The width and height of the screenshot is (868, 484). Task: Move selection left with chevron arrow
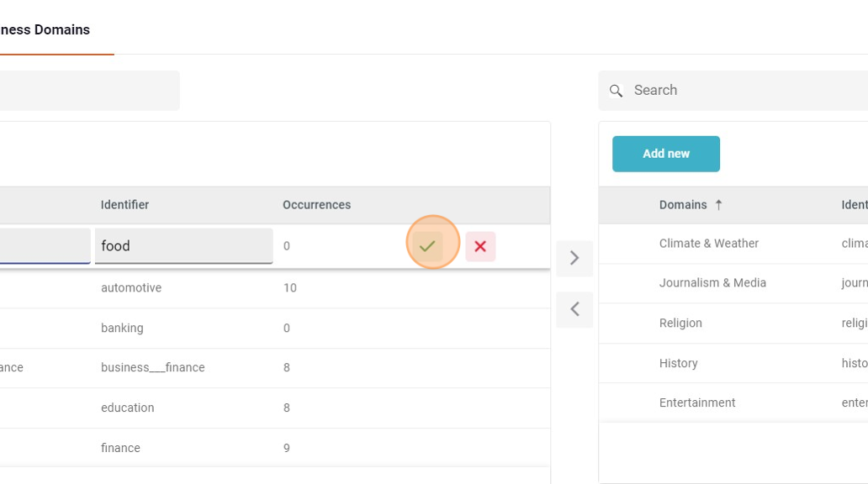574,309
